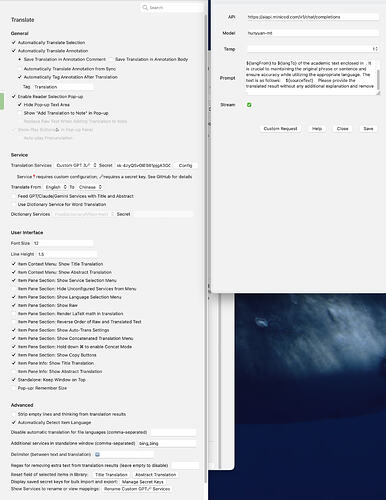Enable Automatically Translate Annotation from Sync
386x500 pixels.
20,69
